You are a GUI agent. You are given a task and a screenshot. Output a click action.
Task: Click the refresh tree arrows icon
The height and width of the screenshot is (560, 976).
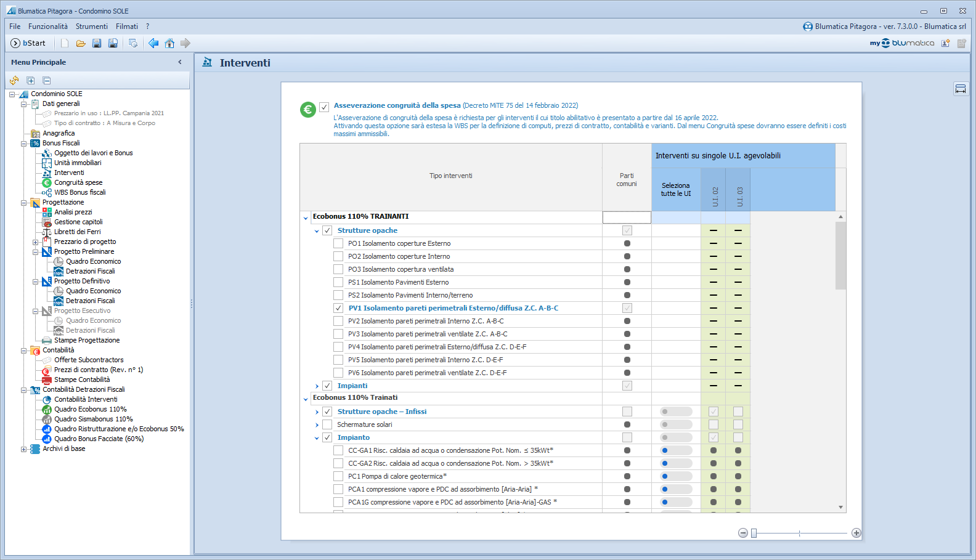tap(14, 81)
